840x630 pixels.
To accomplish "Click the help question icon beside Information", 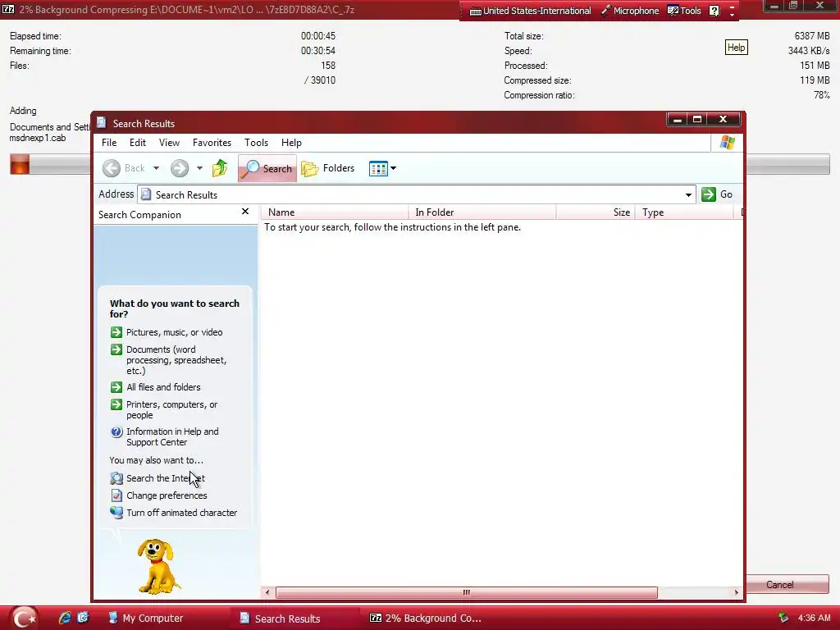I will tap(116, 431).
